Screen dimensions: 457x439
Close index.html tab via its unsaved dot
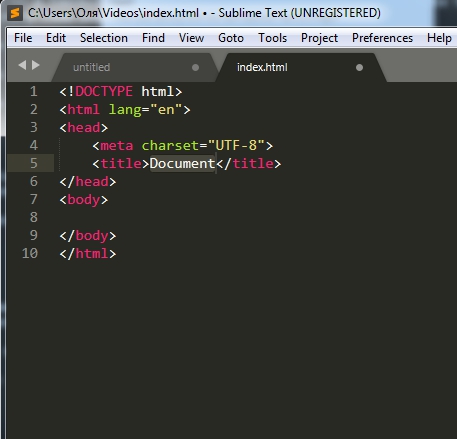click(359, 68)
